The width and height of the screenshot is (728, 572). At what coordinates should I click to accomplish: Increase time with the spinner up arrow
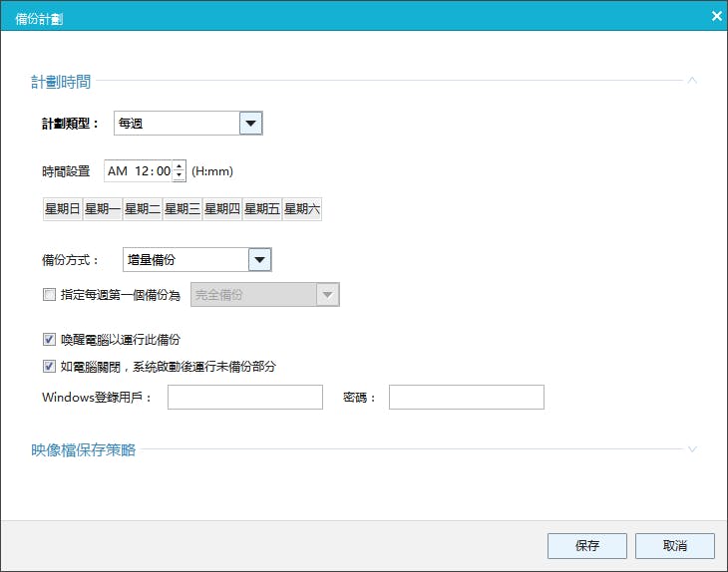coord(180,166)
